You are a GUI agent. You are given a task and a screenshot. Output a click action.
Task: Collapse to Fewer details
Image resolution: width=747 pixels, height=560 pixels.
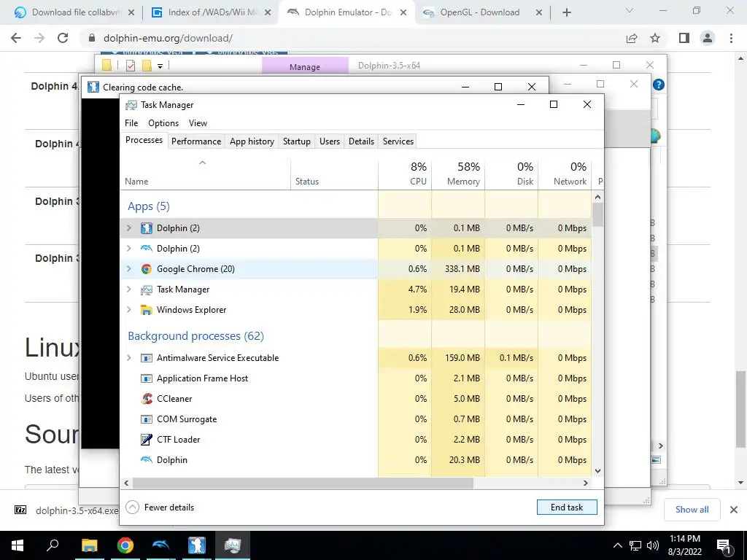tap(160, 507)
